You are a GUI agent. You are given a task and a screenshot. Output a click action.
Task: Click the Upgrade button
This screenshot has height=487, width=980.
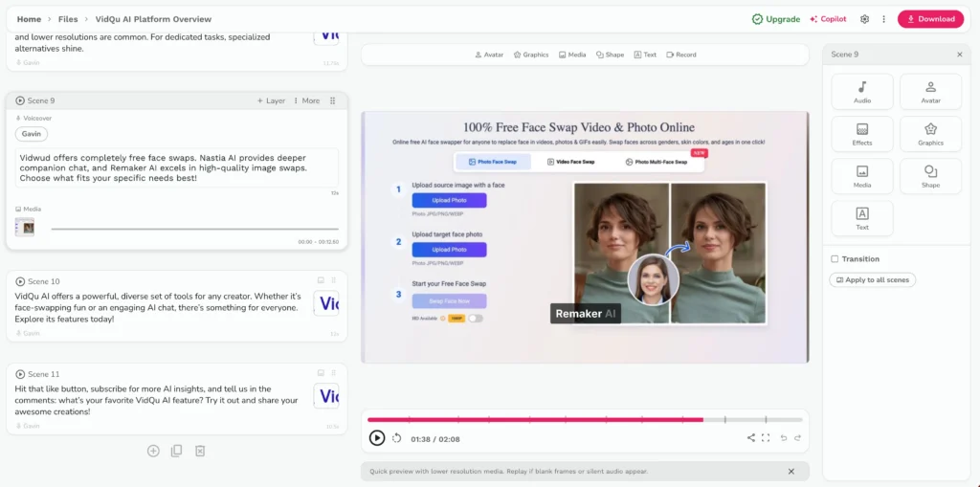775,19
